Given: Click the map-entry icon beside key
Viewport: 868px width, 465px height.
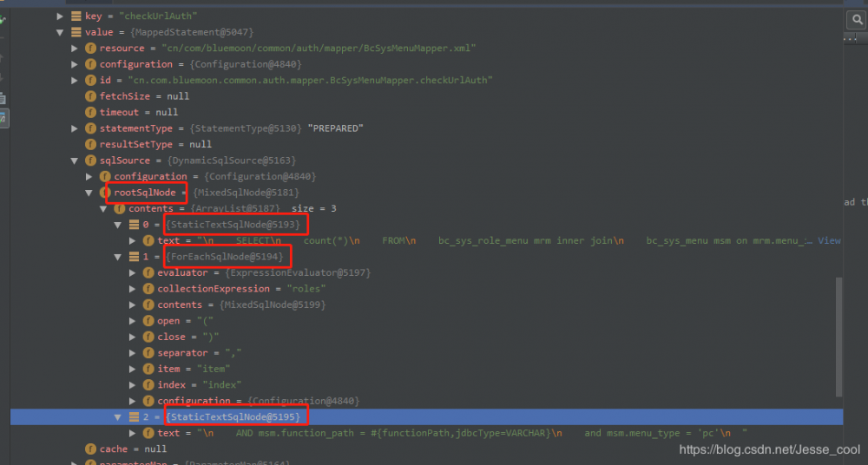Looking at the screenshot, I should click(76, 16).
